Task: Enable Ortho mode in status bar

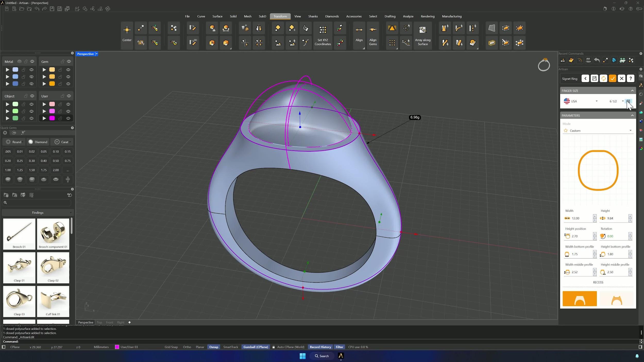Action: pos(187,347)
